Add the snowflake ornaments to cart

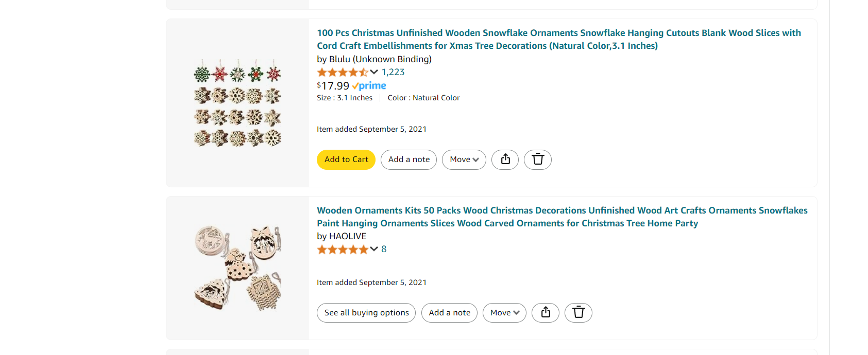[x=346, y=159]
